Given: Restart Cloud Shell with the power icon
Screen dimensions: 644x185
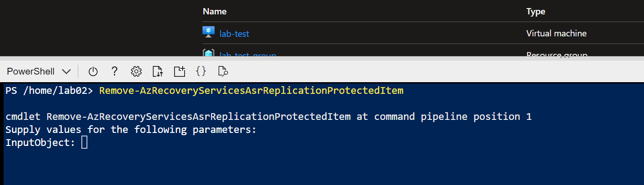Looking at the screenshot, I should click(93, 71).
